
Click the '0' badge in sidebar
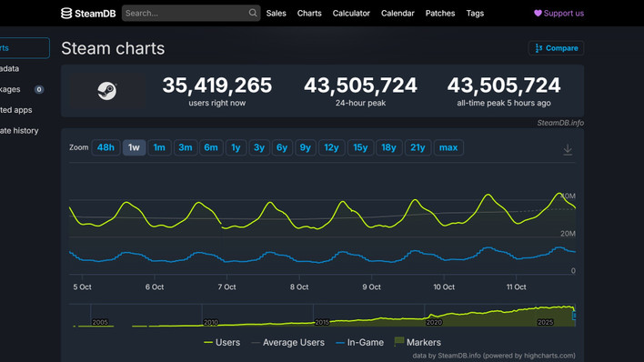[x=39, y=89]
